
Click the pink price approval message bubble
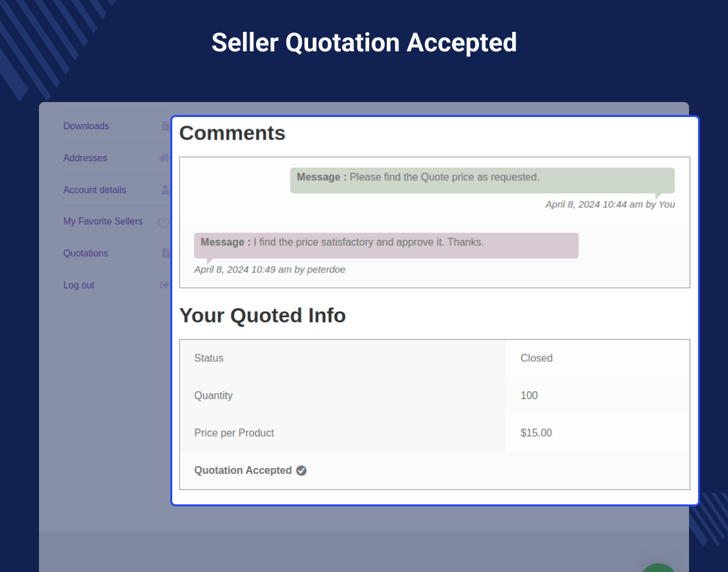386,245
